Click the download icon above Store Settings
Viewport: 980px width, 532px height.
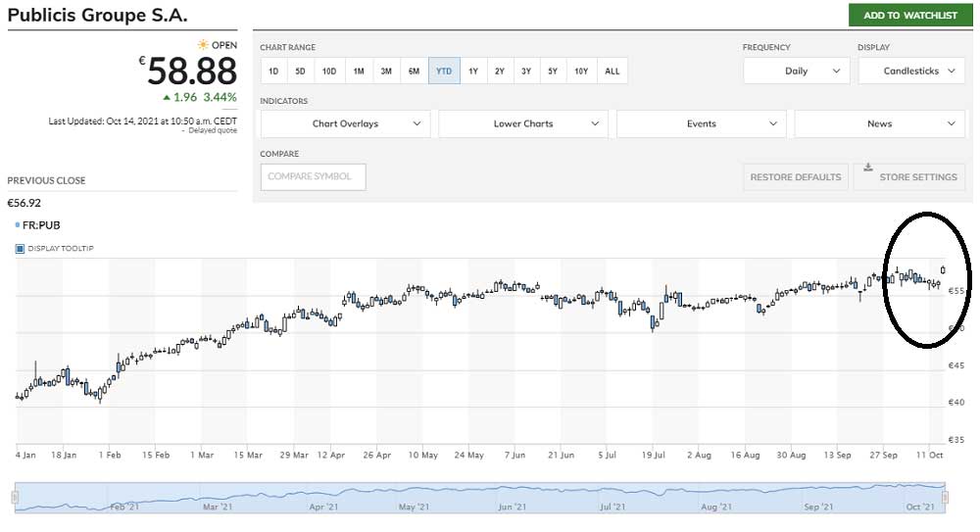[x=868, y=167]
